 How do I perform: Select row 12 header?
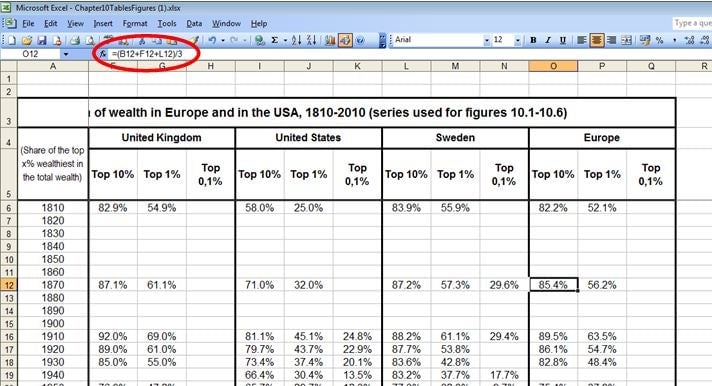[9, 285]
